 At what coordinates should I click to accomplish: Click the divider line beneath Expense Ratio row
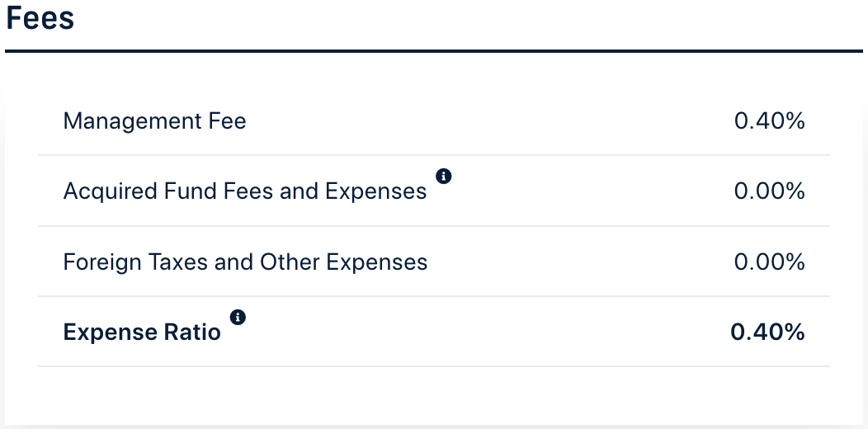[433, 366]
